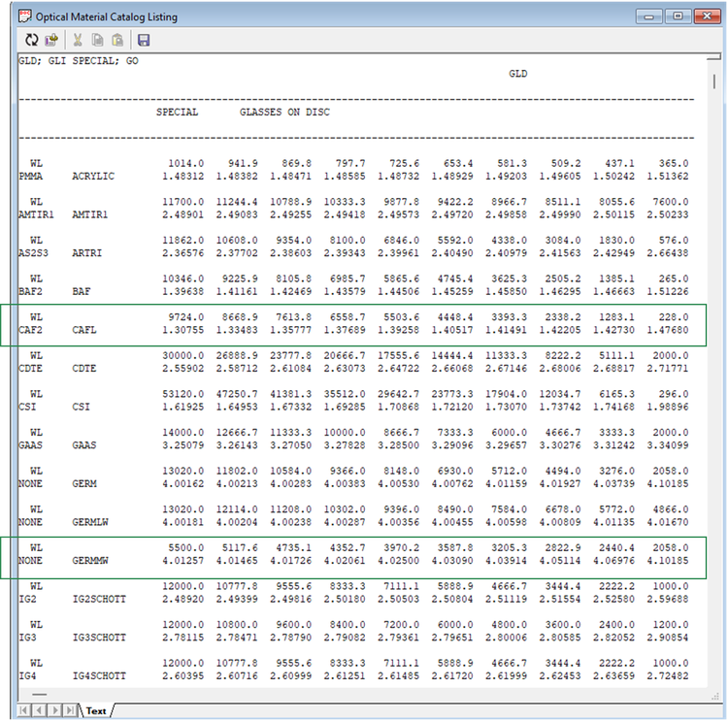Click the "SPECIAL" catalog header text
The image size is (728, 721).
(x=177, y=112)
